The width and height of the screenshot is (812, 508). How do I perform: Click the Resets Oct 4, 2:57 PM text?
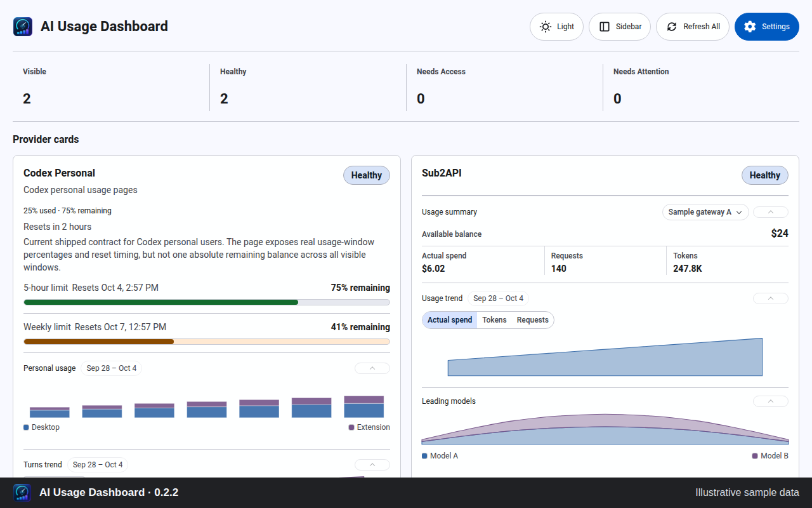coord(115,288)
